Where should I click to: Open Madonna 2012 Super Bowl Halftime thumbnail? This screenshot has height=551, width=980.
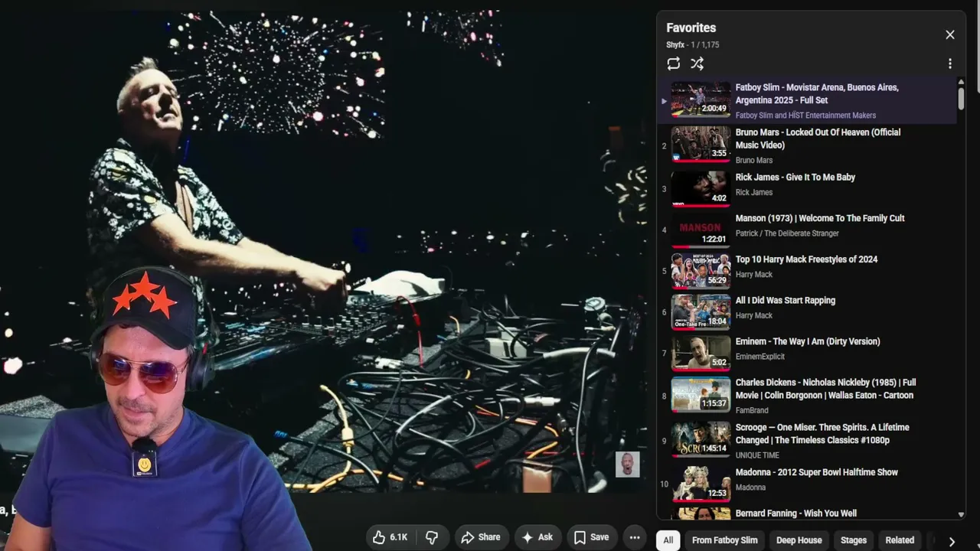701,484
